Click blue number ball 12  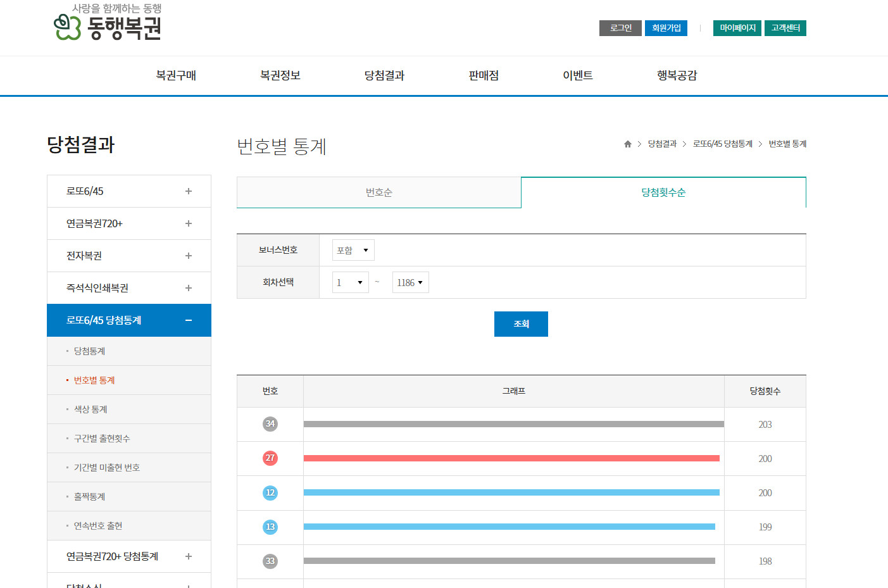(270, 492)
